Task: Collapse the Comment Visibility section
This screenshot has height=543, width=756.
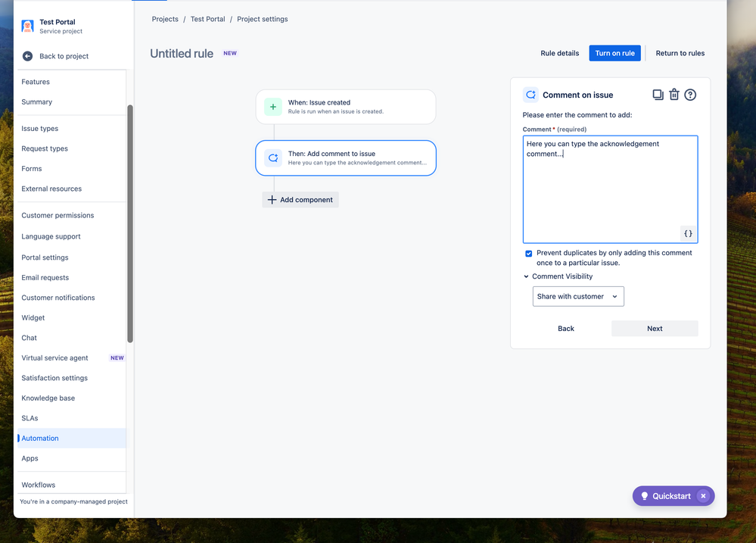Action: coord(526,276)
